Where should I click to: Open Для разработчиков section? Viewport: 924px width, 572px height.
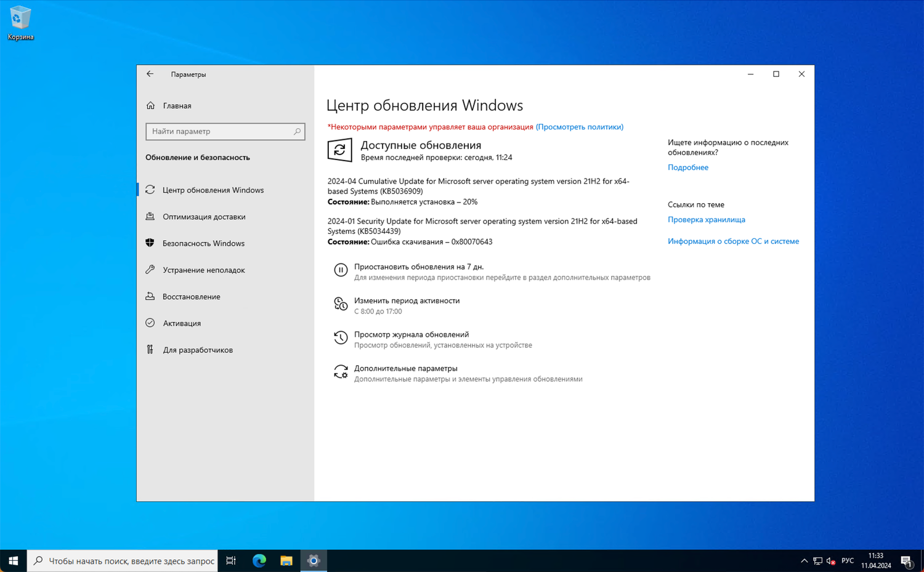tap(198, 350)
